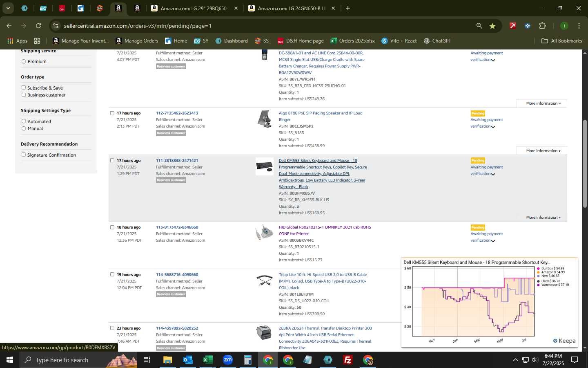588x368 pixels.
Task: Open Manage Orders bookmark
Action: pos(137,41)
